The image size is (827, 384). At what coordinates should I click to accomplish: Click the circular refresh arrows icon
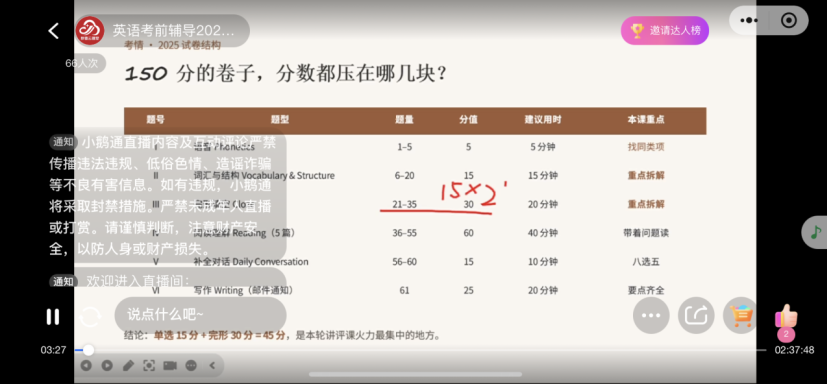click(x=90, y=317)
